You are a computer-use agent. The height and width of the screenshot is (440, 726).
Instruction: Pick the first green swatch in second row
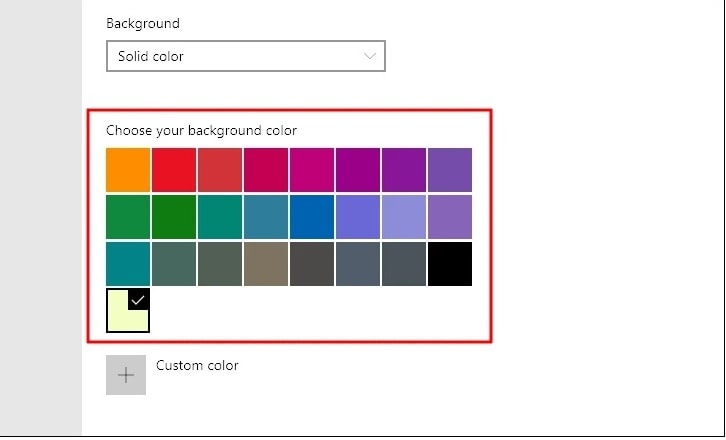(x=128, y=217)
